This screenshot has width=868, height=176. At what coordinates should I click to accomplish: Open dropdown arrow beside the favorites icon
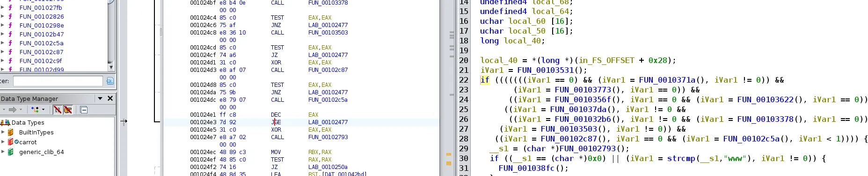point(44,110)
